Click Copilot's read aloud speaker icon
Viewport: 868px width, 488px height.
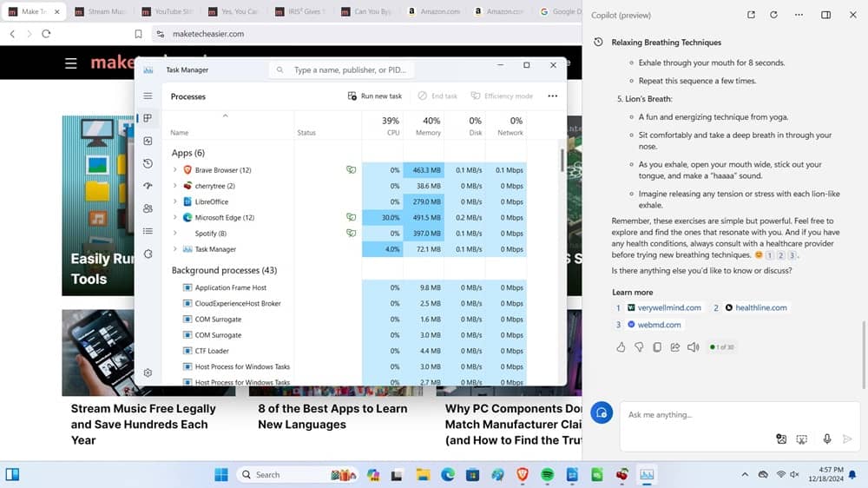[x=693, y=347]
